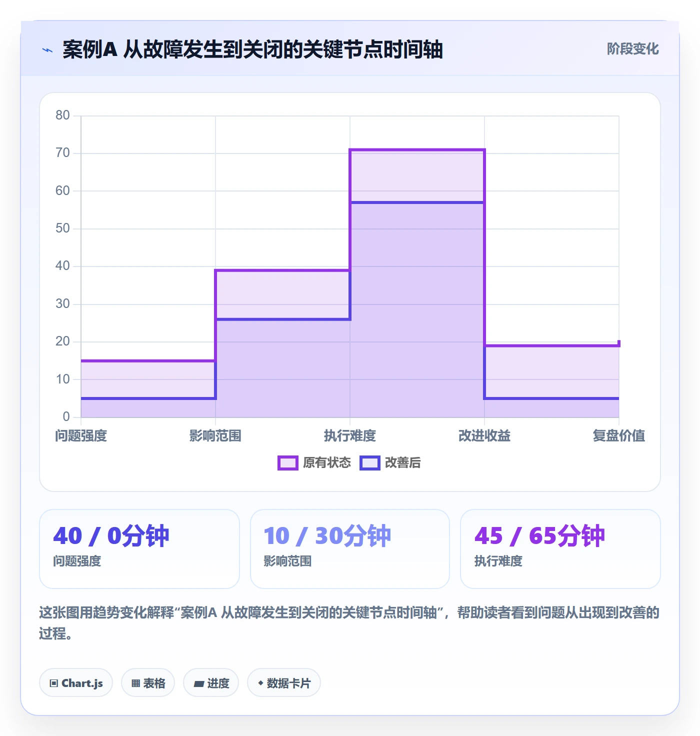Open the 45 / 65分钟 执行难度 card
This screenshot has height=736, width=700.
point(560,549)
